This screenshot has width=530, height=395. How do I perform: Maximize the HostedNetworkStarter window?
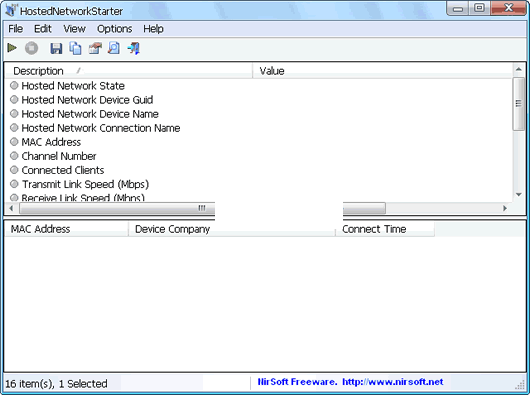pos(479,8)
